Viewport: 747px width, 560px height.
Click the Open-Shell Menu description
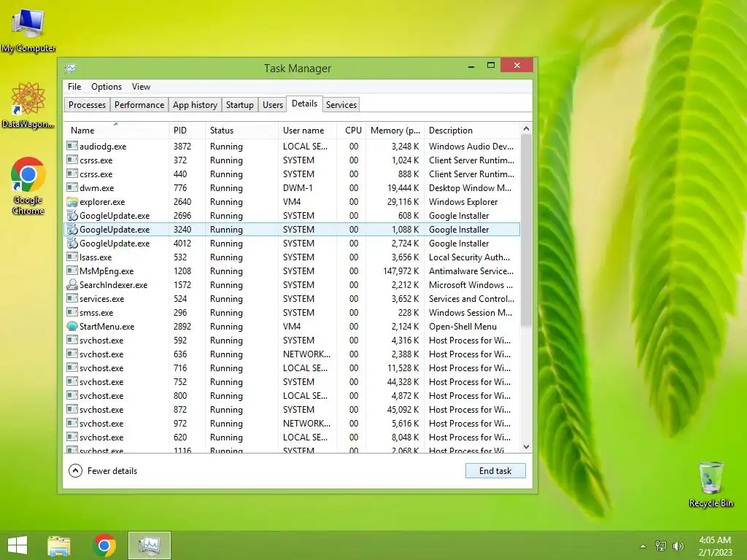(x=462, y=327)
